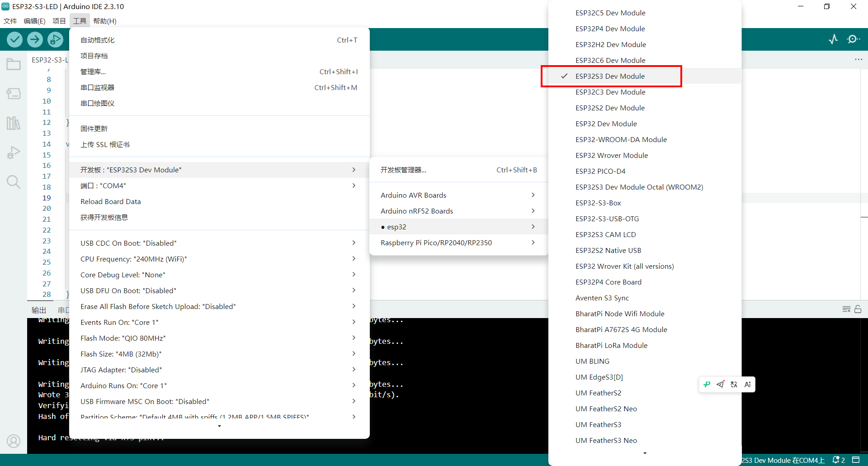Viewport: 868px width, 466px height.
Task: Open 管理库... from the Tools menu
Action: [219, 71]
